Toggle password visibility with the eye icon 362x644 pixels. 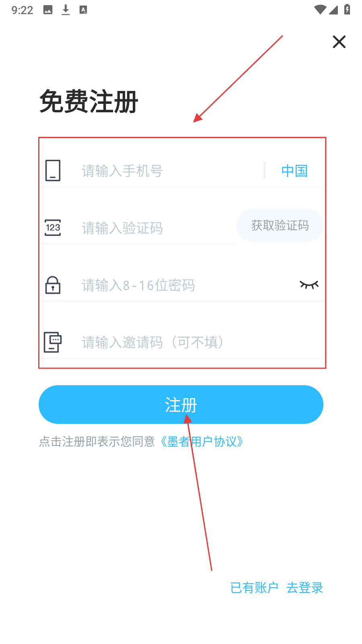pyautogui.click(x=309, y=285)
